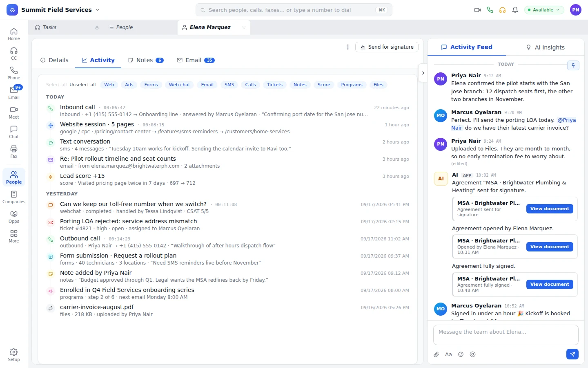Click the green phone icon in top bar
Viewport: 588px width, 368px height.
click(490, 10)
